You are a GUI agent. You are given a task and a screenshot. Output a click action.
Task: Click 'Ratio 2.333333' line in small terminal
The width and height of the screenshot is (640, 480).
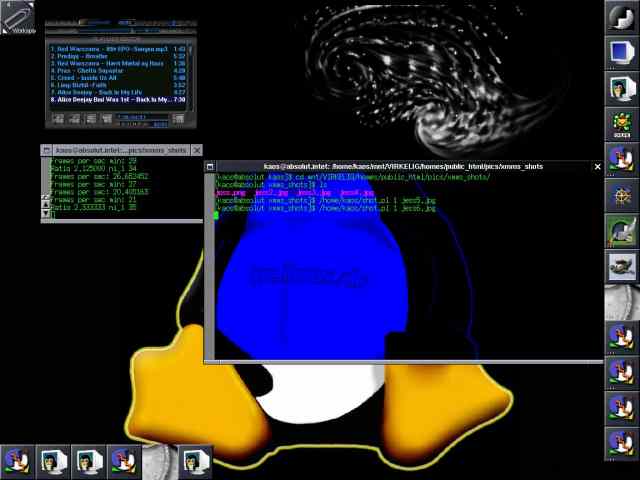(93, 207)
